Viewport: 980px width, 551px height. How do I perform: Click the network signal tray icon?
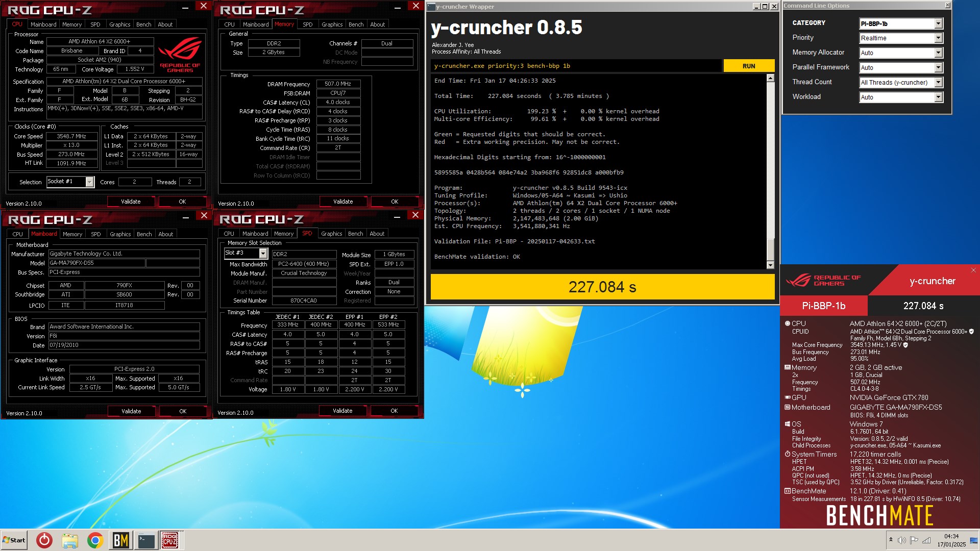(x=926, y=540)
